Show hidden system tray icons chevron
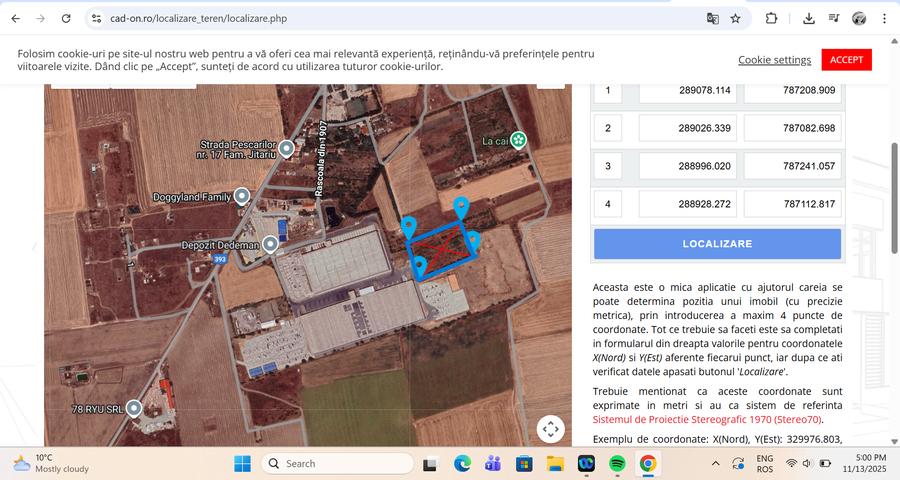The width and height of the screenshot is (900, 480). [715, 463]
